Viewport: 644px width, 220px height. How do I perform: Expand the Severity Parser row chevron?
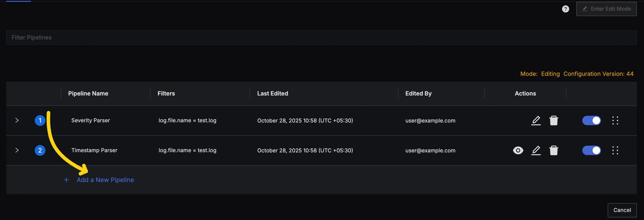tap(17, 120)
